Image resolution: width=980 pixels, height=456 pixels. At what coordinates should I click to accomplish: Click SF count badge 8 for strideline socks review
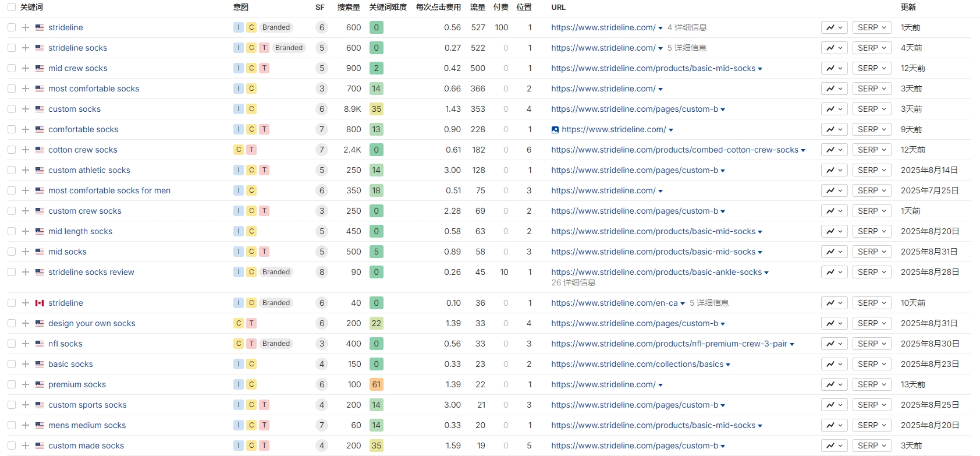pos(322,272)
